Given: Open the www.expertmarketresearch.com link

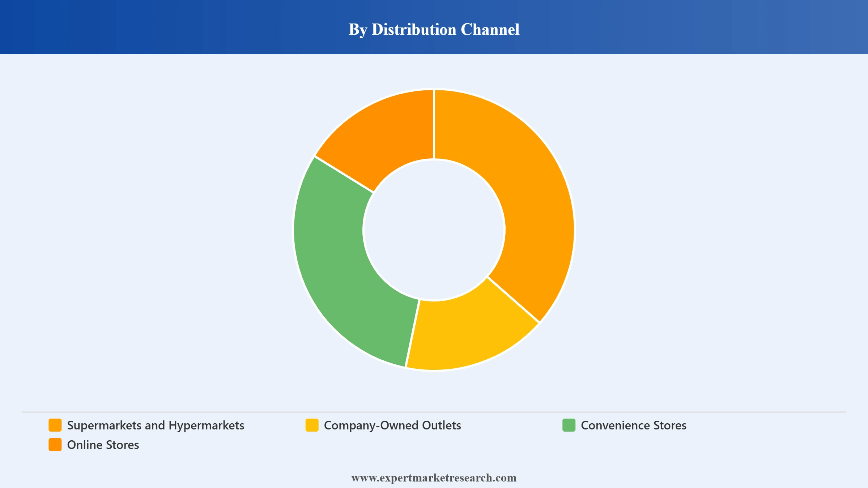Looking at the screenshot, I should click(x=434, y=478).
